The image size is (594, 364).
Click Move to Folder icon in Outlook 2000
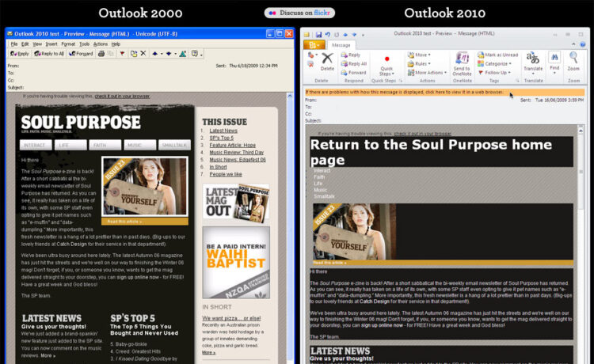click(134, 54)
